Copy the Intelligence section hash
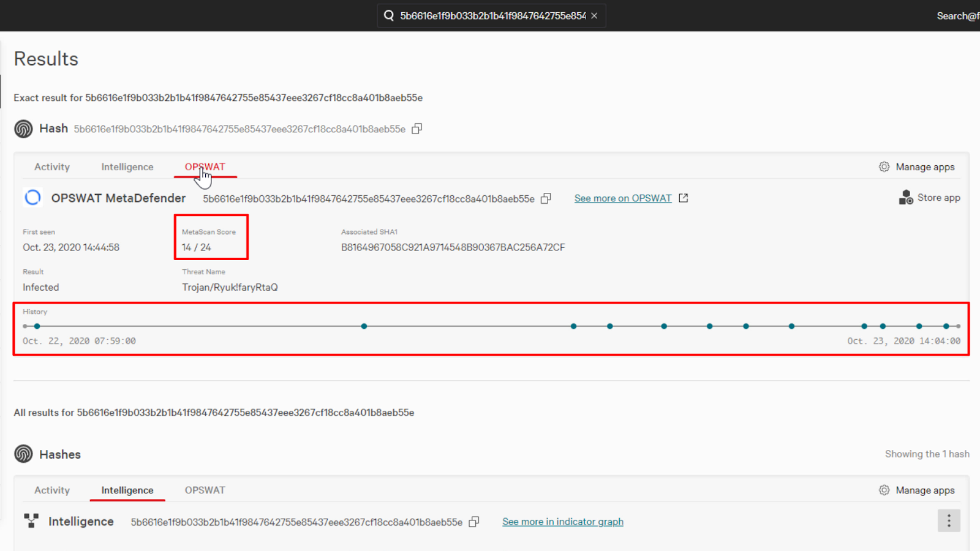 (x=474, y=522)
